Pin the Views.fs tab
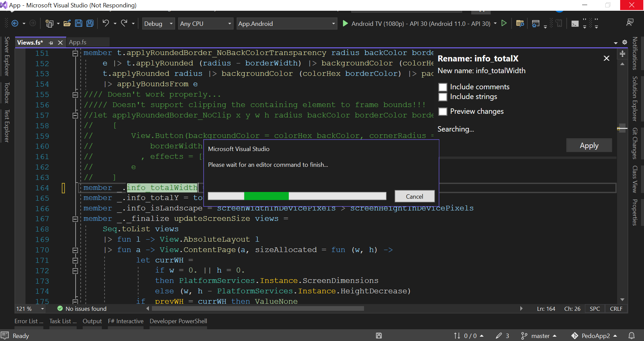This screenshot has width=644, height=341. (51, 43)
